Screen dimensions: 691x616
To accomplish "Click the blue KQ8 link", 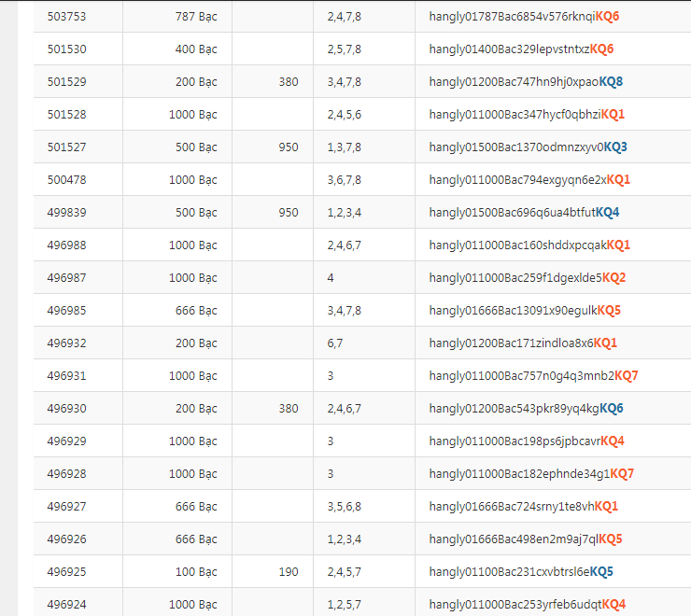I will coord(611,82).
